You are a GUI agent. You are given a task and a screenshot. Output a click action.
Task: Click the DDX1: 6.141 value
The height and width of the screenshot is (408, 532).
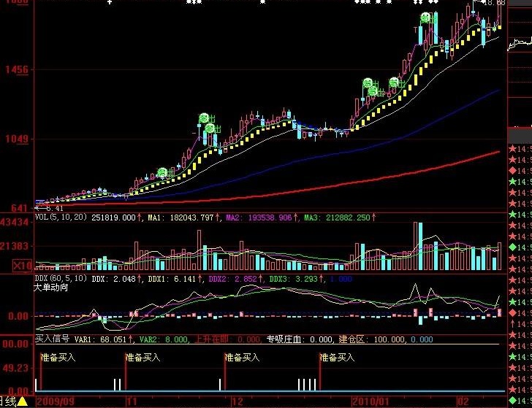(172, 279)
